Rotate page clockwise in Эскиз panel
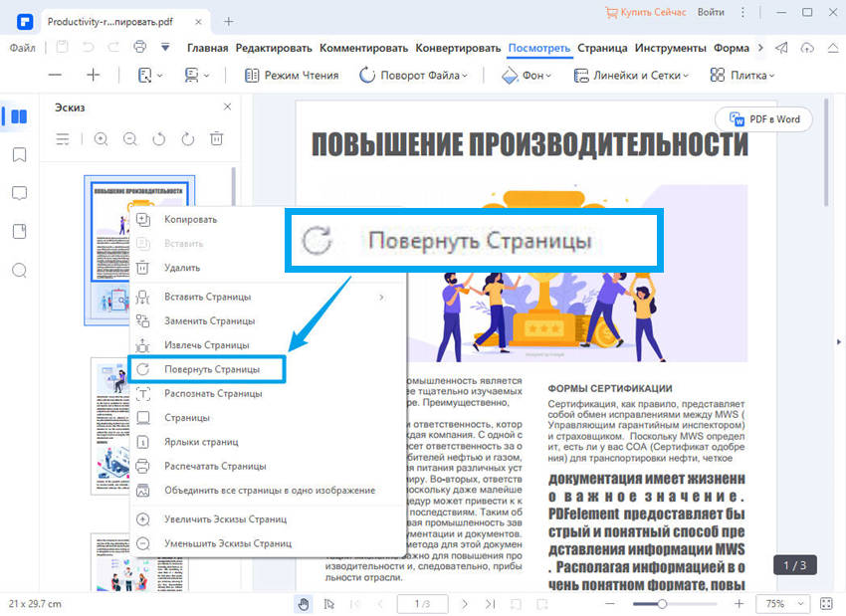Viewport: 846px width, 616px height. tap(188, 139)
